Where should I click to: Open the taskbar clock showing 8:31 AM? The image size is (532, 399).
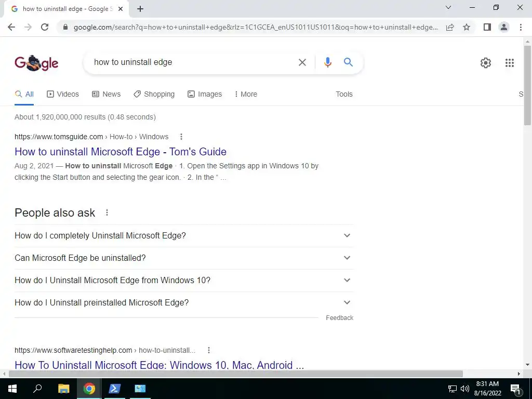pyautogui.click(x=487, y=389)
